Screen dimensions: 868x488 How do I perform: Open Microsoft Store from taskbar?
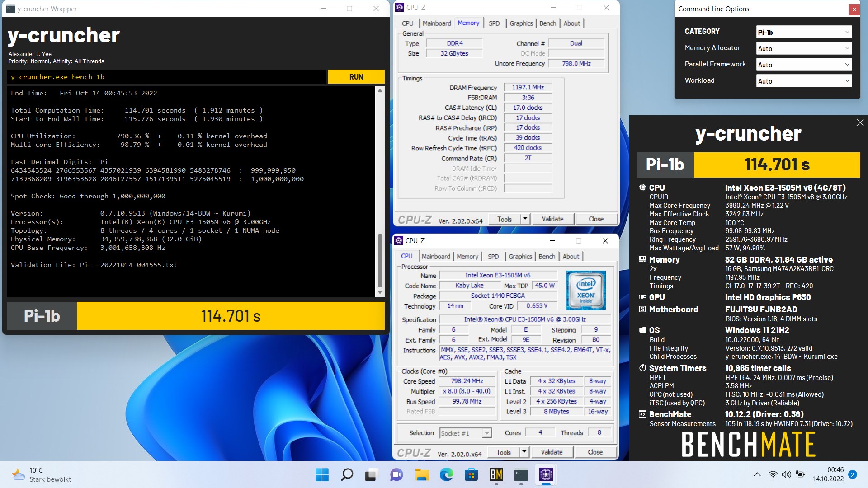(x=471, y=474)
